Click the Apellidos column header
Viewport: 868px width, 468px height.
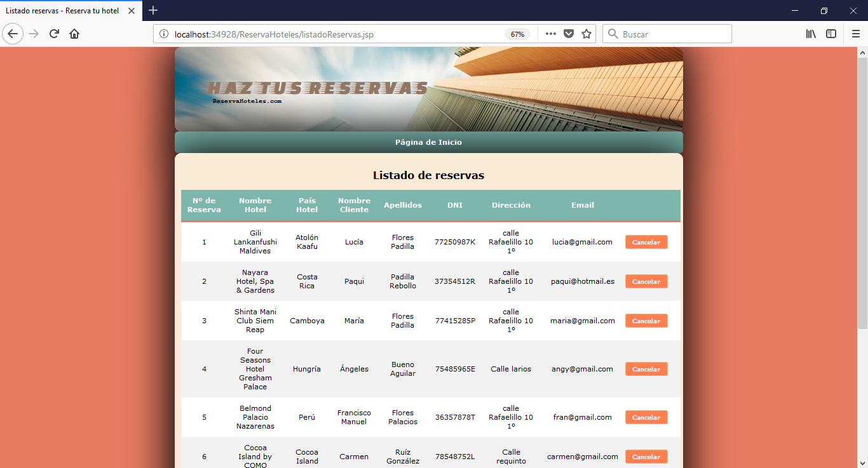point(403,205)
